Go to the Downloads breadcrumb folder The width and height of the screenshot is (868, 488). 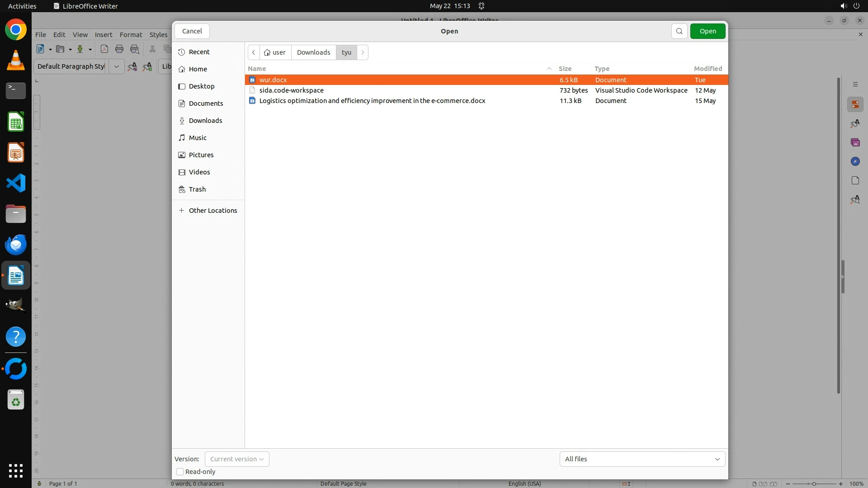[313, 52]
